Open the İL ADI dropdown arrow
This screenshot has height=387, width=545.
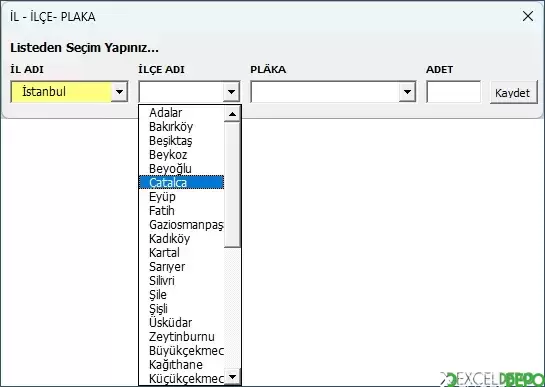click(119, 92)
